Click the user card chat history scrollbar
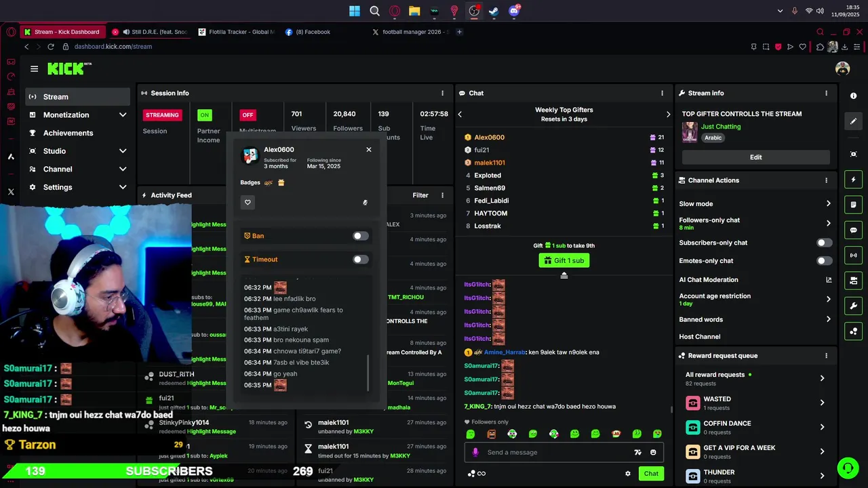 pyautogui.click(x=368, y=373)
